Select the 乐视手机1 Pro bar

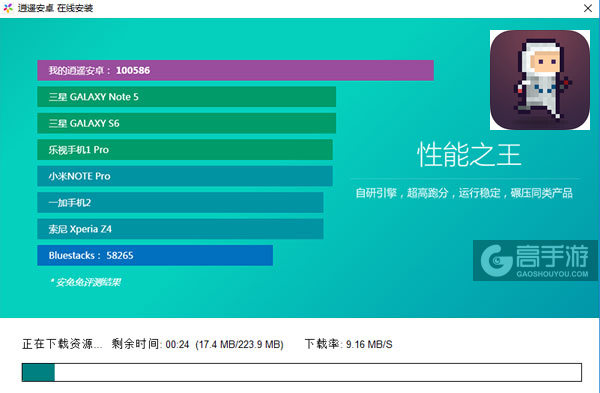click(185, 150)
